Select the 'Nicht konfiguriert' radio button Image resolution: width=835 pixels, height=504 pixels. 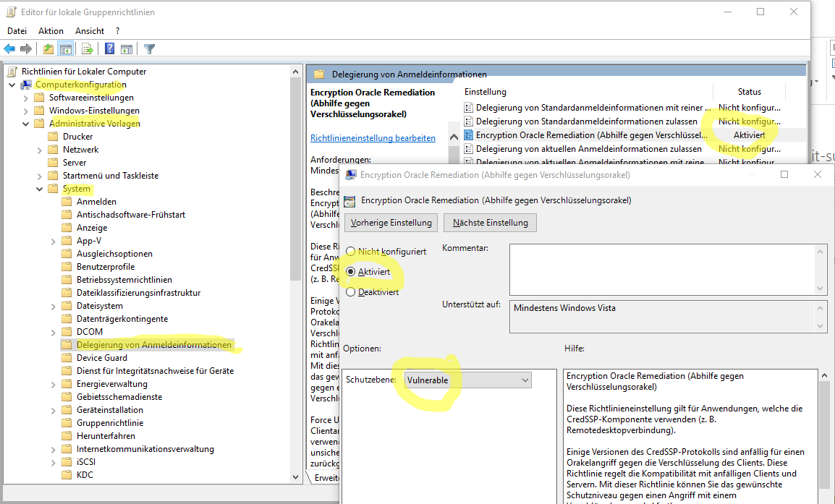pyautogui.click(x=351, y=252)
